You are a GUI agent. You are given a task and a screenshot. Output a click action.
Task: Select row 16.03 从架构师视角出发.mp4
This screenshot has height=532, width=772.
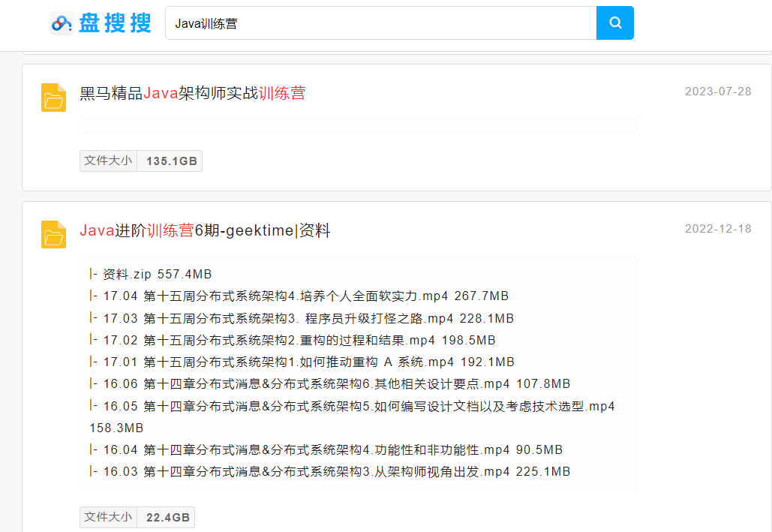(330, 471)
